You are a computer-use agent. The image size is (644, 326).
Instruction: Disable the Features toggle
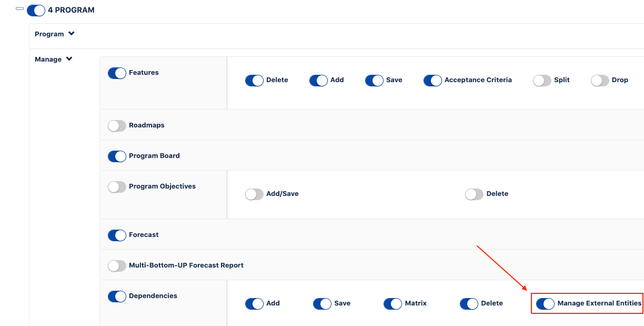(x=117, y=73)
